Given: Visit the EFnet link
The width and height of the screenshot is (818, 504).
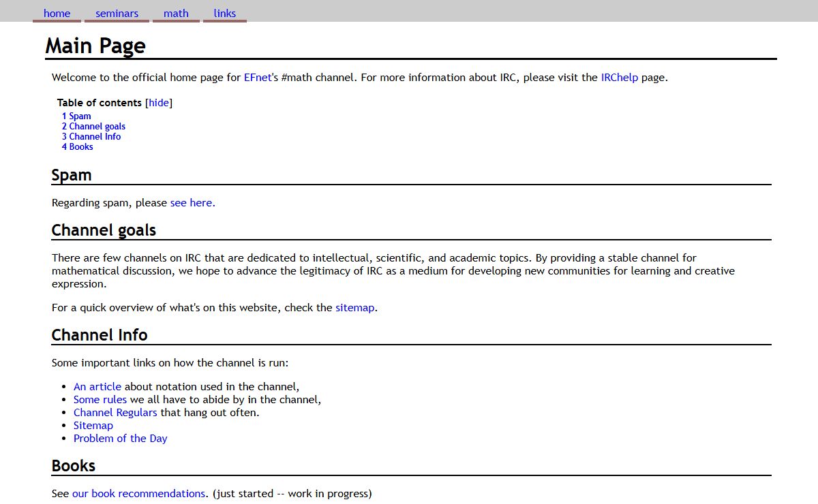Looking at the screenshot, I should (x=258, y=78).
